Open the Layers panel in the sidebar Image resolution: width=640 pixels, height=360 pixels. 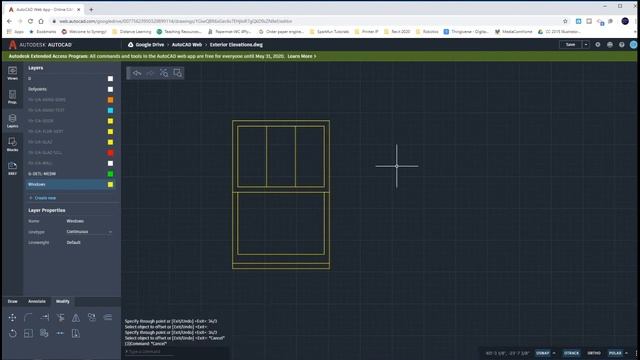click(12, 121)
